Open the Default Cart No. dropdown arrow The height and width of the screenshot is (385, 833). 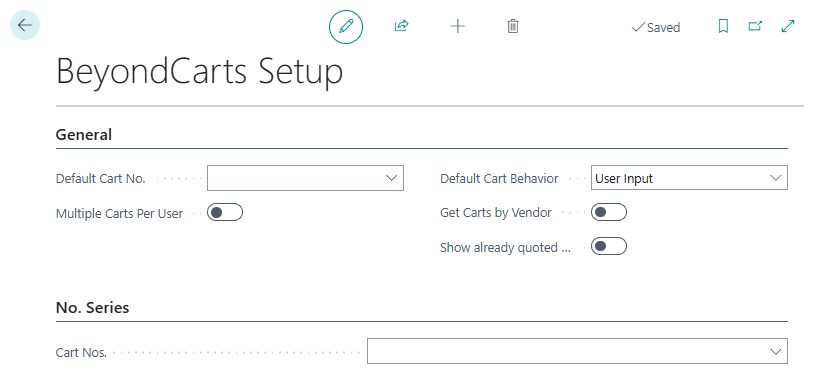click(392, 178)
